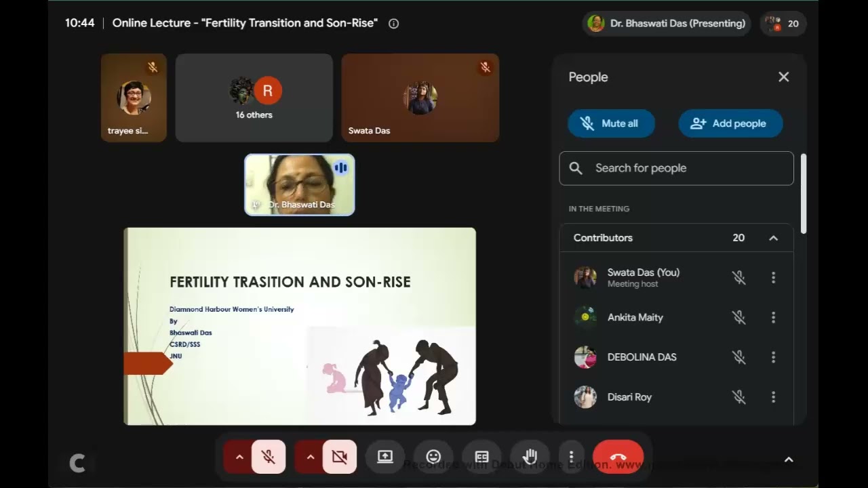Mute Disari Roy microphone
Image resolution: width=868 pixels, height=488 pixels.
(738, 397)
